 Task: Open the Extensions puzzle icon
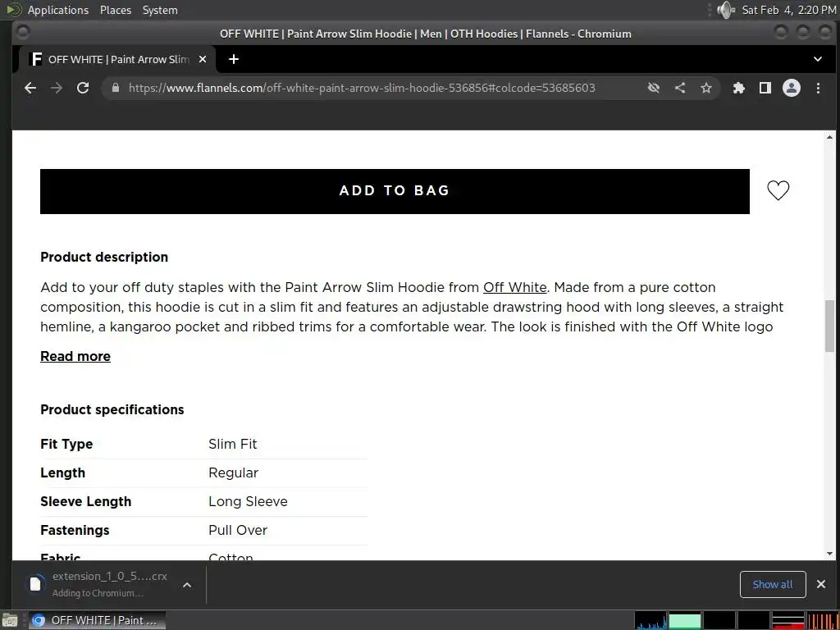click(x=739, y=88)
